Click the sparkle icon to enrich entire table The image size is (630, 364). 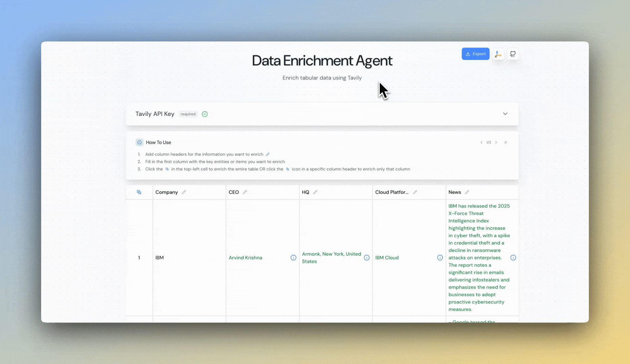tap(139, 192)
